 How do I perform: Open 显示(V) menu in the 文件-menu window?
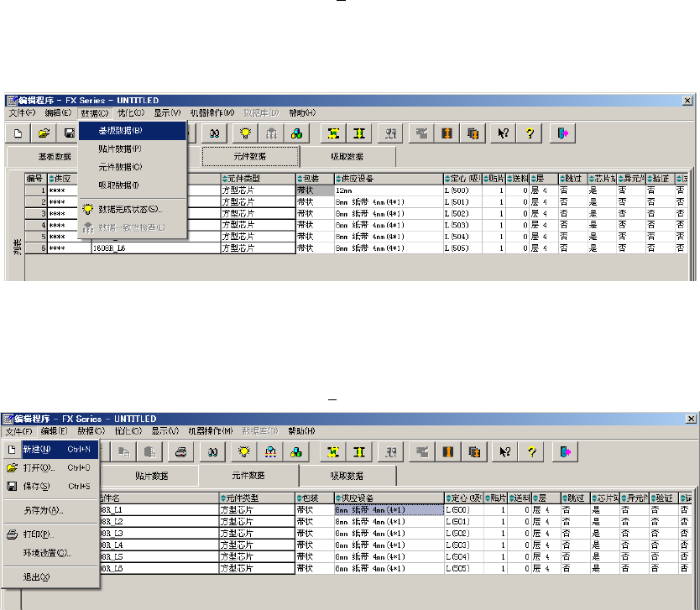tap(165, 431)
